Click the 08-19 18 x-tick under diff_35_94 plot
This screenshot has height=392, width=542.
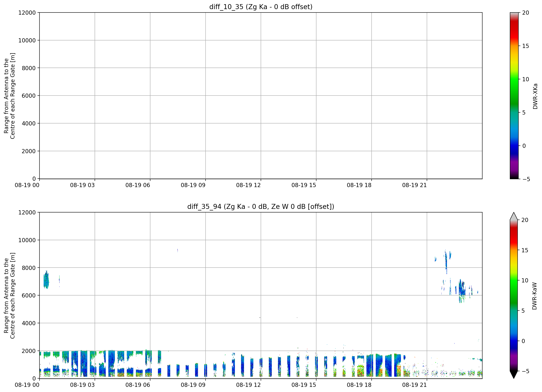pos(359,385)
